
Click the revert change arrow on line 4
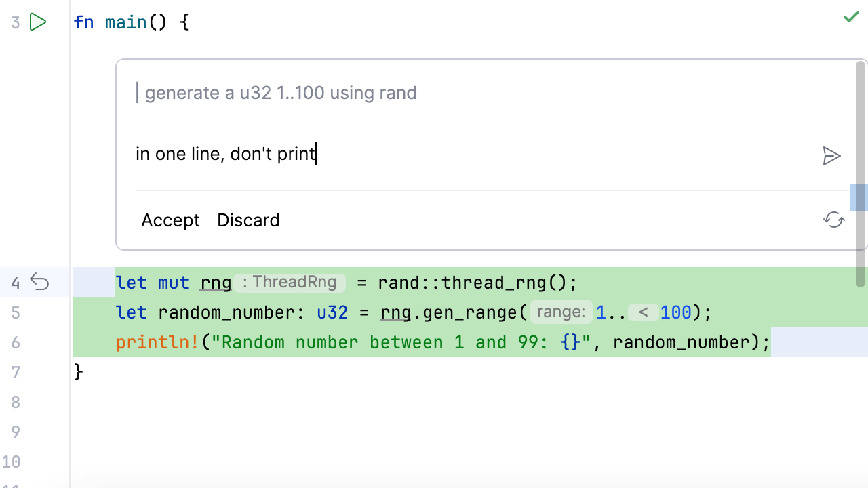point(40,282)
